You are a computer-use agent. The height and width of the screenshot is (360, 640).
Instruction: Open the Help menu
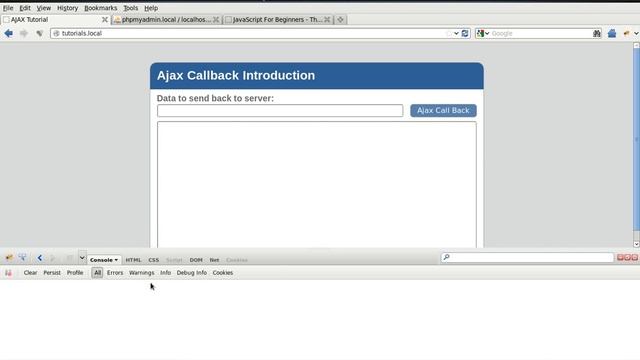point(151,8)
